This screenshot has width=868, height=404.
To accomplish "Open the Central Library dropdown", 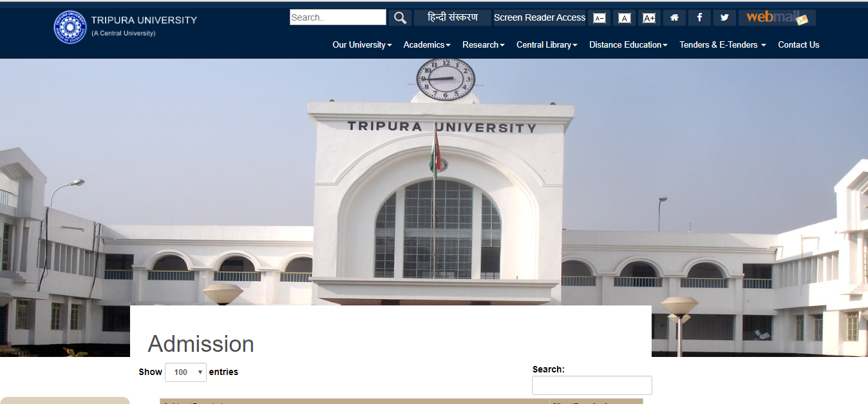I will pos(546,44).
